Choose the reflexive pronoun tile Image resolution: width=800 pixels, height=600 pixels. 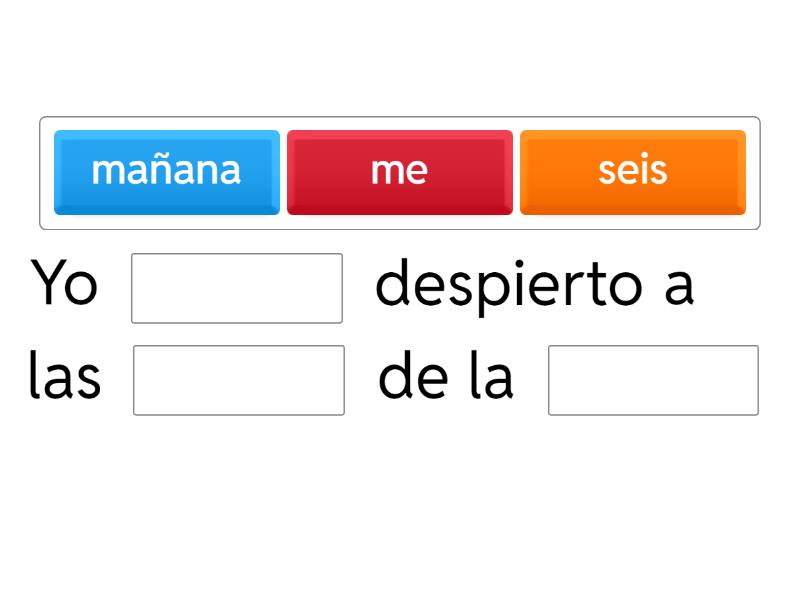click(399, 171)
